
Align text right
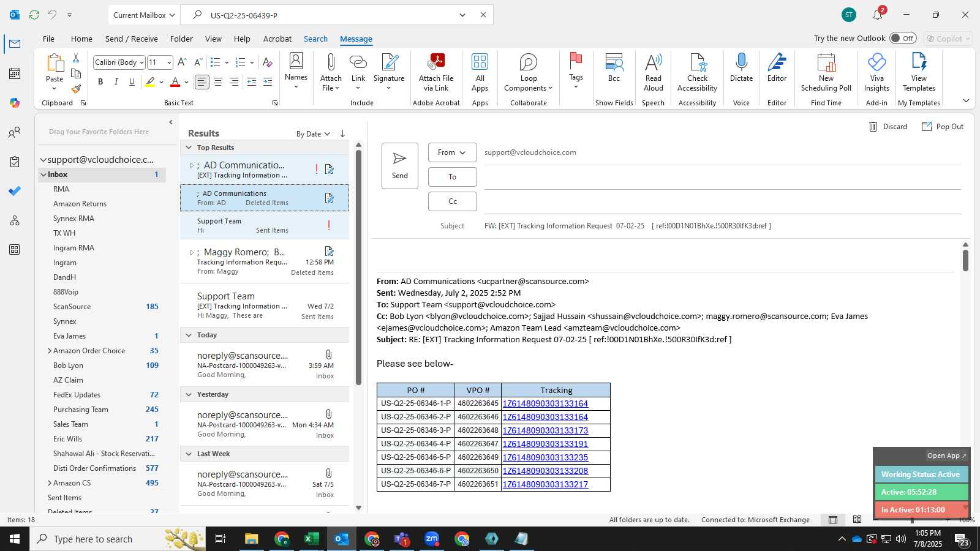[234, 82]
